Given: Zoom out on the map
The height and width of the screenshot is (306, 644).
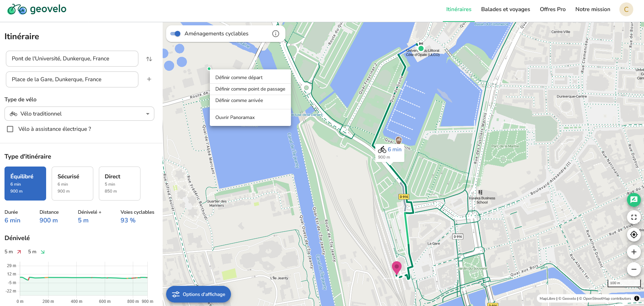Looking at the screenshot, I should click(634, 269).
